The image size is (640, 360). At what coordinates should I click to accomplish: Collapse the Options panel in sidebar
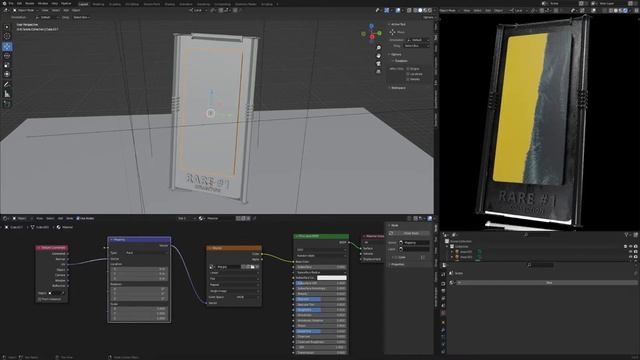(395, 54)
